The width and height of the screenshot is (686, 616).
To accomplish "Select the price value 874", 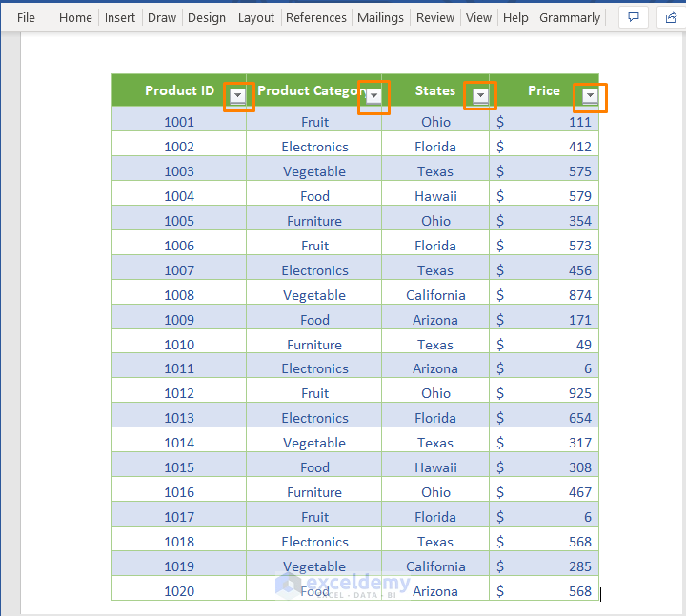I will [579, 295].
